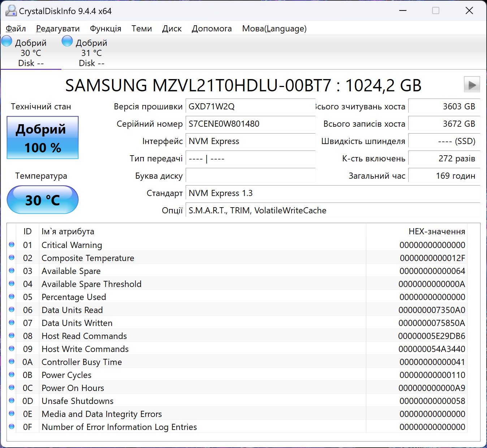Click status dot for Power On Hours
This screenshot has width=487, height=448.
12,387
